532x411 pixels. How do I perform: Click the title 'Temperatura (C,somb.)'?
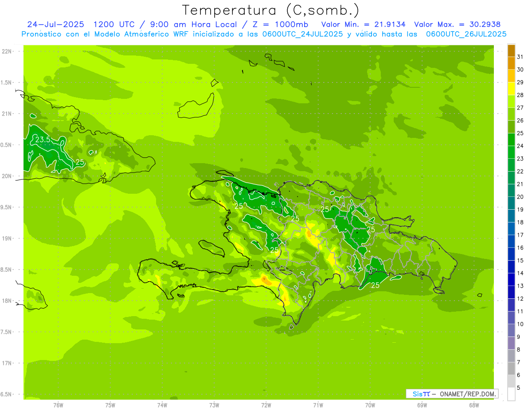coord(270,11)
